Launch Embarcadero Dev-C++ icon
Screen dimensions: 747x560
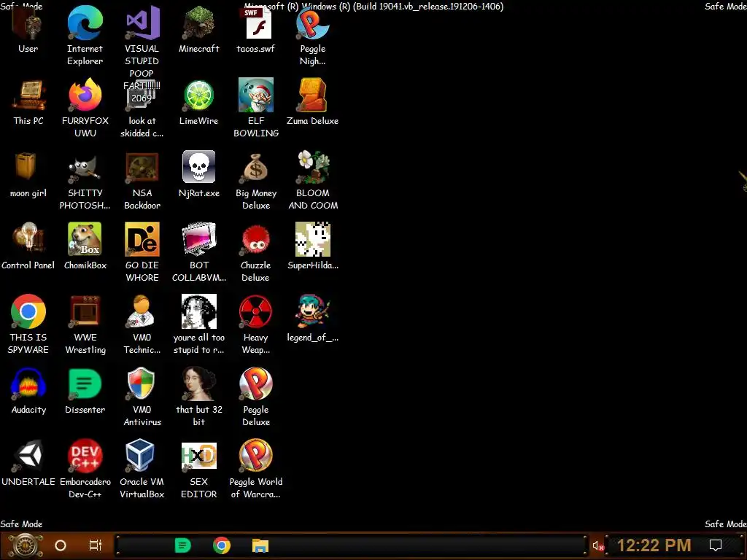pos(85,456)
